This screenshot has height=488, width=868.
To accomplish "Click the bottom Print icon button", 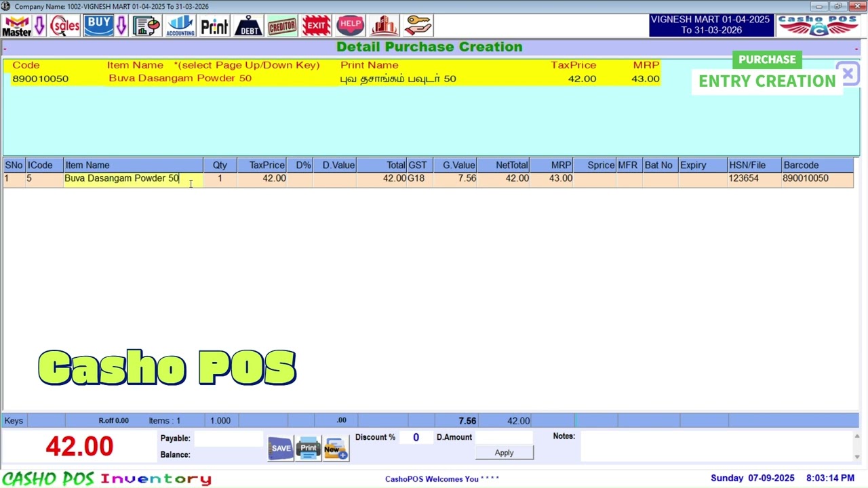I will click(309, 449).
